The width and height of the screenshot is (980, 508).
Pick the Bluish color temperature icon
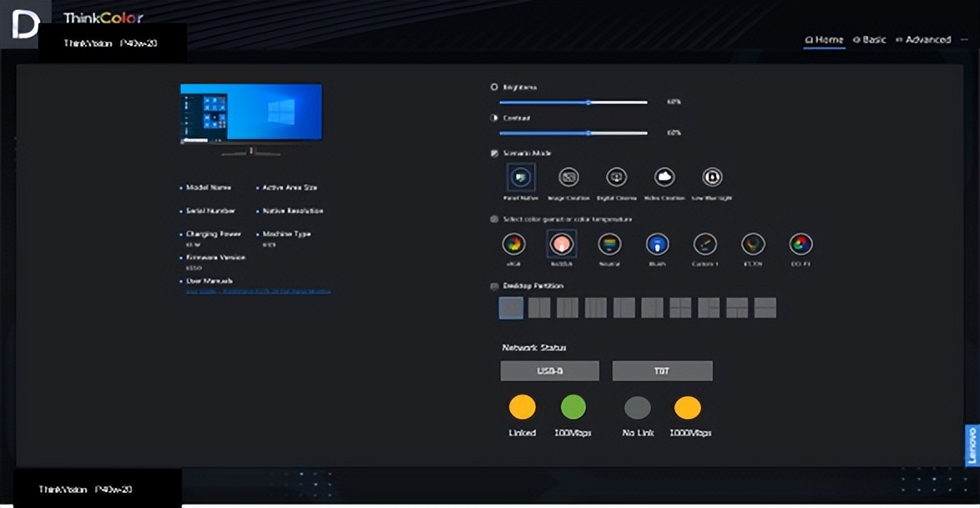(658, 244)
